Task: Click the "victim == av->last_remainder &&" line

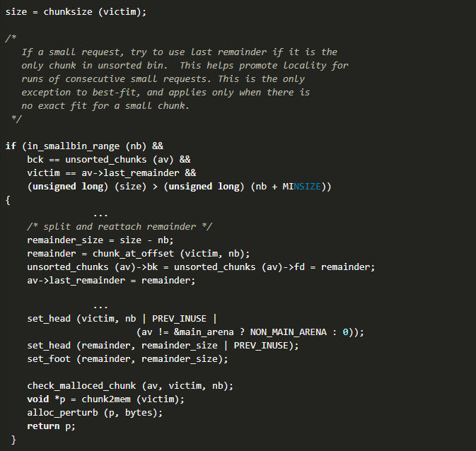Action: 112,173
